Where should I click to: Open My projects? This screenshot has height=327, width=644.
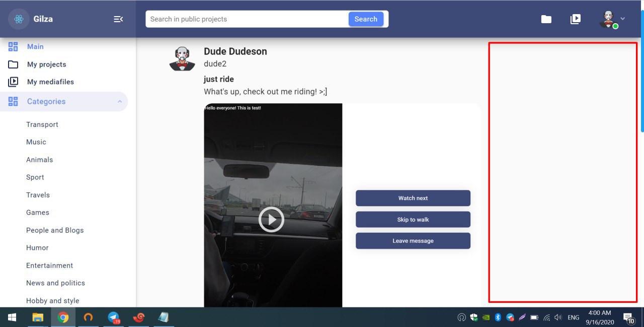pos(47,64)
